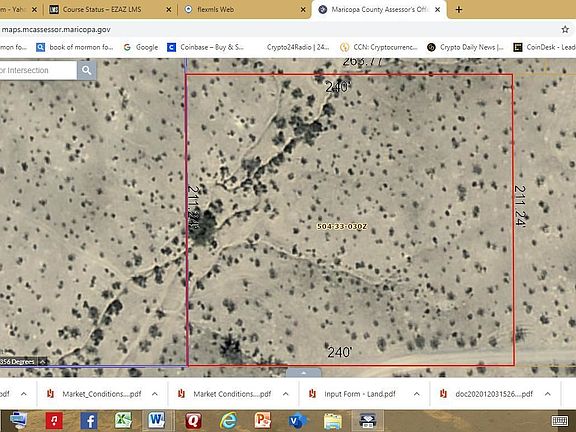Expand options for the leftmost cut-off pdf download
The image size is (576, 432).
[24, 394]
